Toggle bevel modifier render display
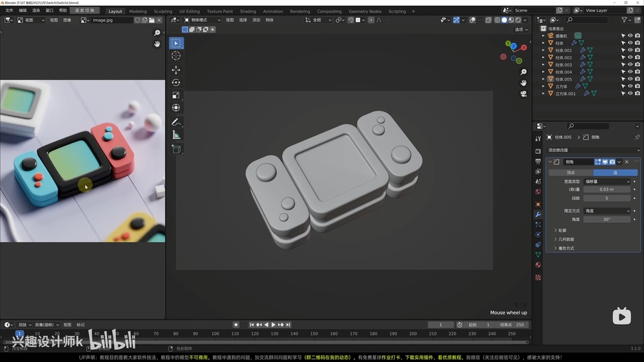 tap(612, 162)
